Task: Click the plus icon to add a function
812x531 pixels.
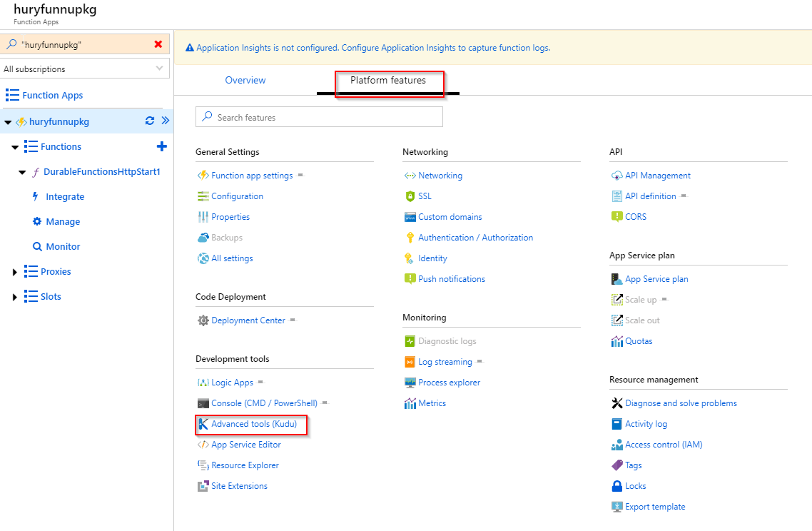Action: pos(161,146)
